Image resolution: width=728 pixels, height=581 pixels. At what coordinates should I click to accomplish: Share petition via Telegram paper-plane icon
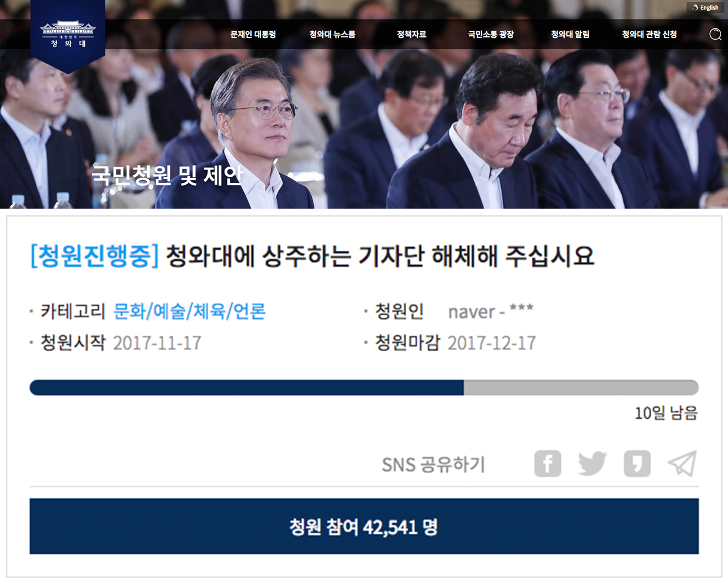point(682,464)
